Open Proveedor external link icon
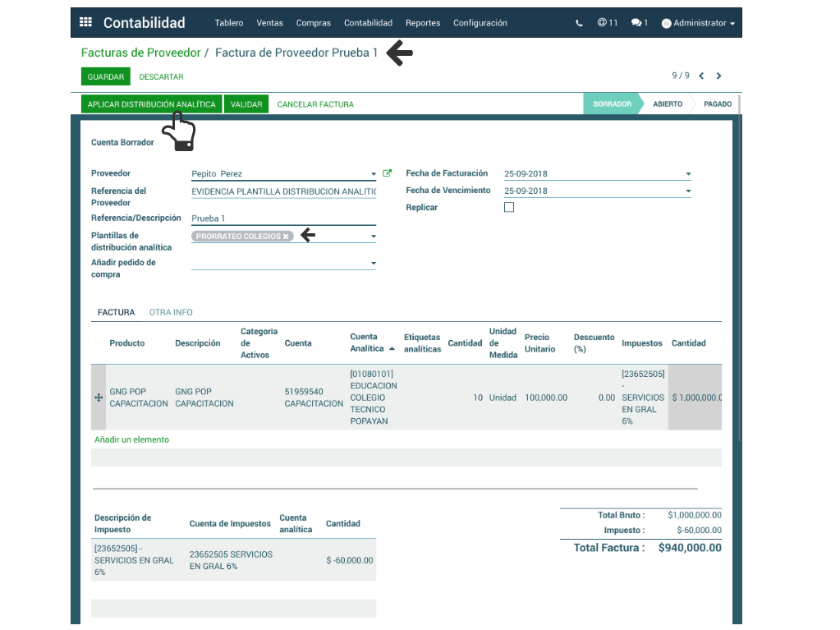Viewport: 840px width, 630px height. pyautogui.click(x=388, y=174)
